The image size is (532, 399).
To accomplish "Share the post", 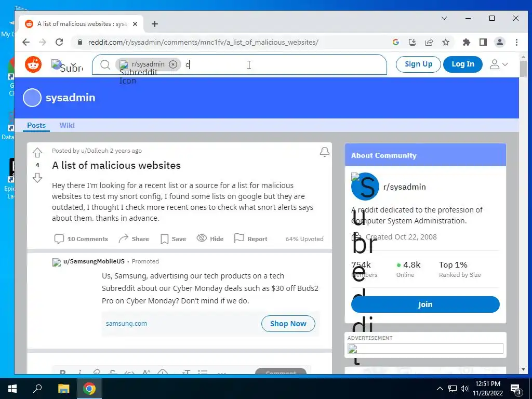I will point(134,239).
